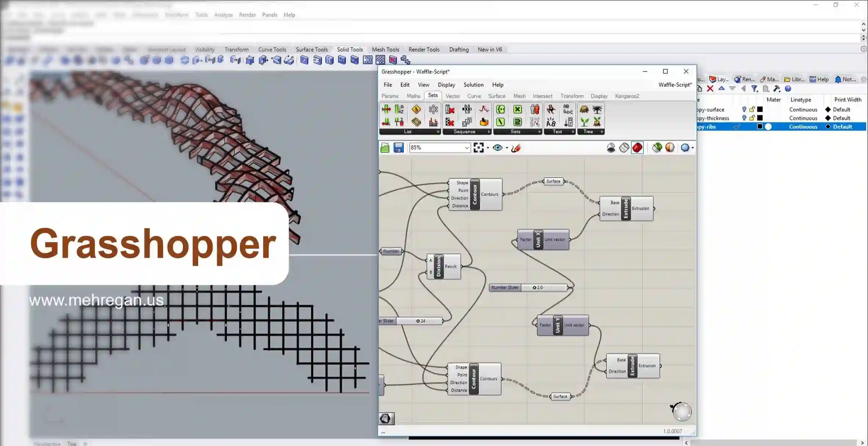868x446 pixels.
Task: Open the Help panel tab in Rhino sidebar
Action: click(819, 79)
